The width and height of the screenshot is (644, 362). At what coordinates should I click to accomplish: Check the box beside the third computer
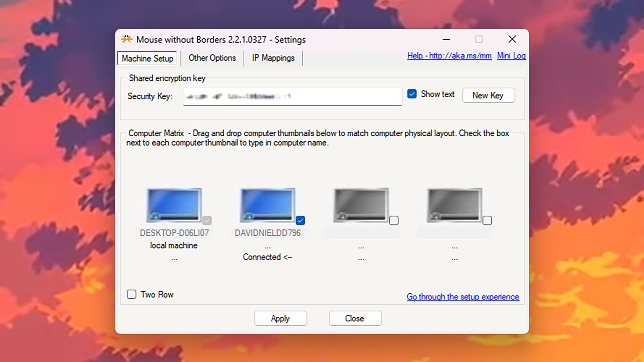coord(394,220)
